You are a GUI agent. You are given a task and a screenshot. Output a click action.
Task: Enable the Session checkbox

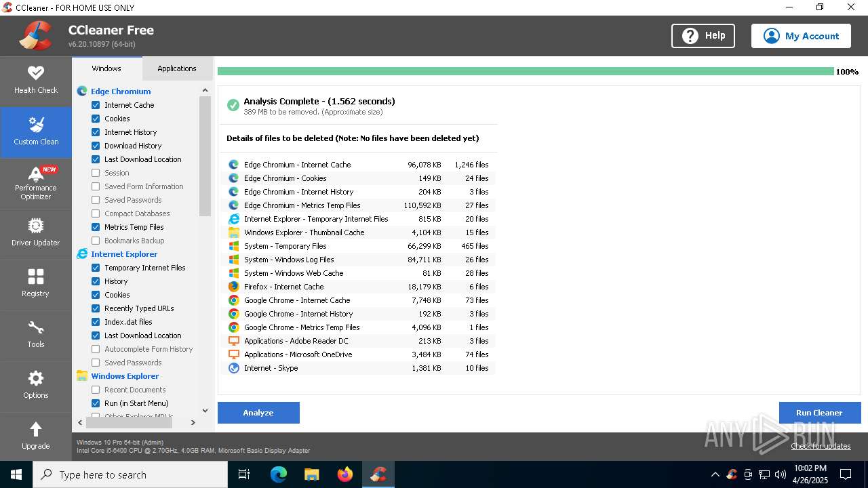point(96,173)
